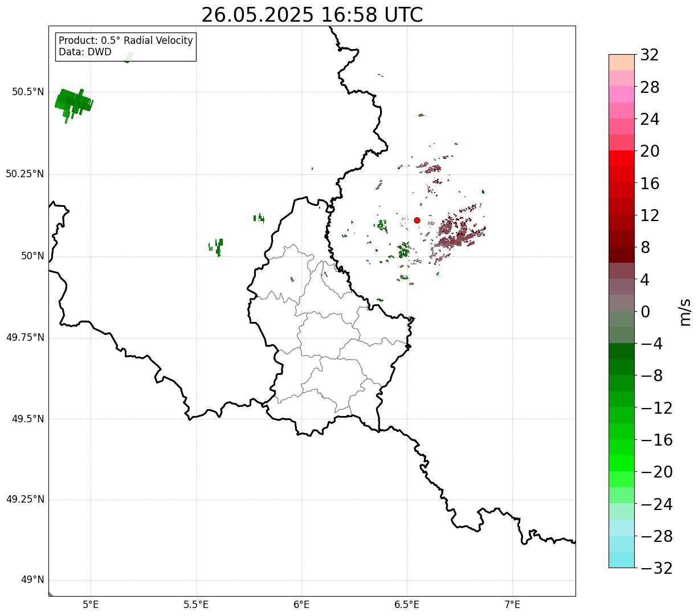Click the 7°E longitude label
The height and width of the screenshot is (616, 698).
[x=512, y=604]
